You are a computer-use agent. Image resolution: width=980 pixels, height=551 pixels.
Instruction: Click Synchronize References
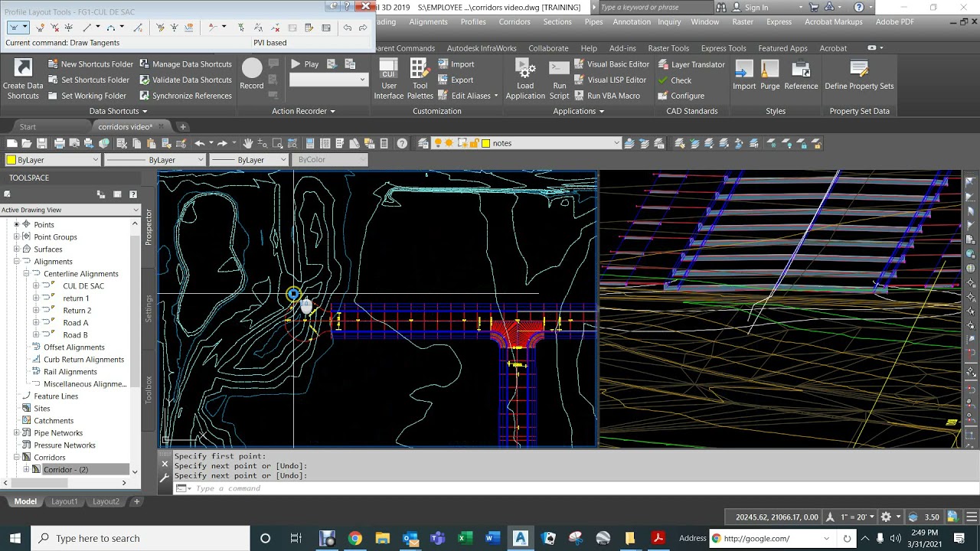click(185, 96)
